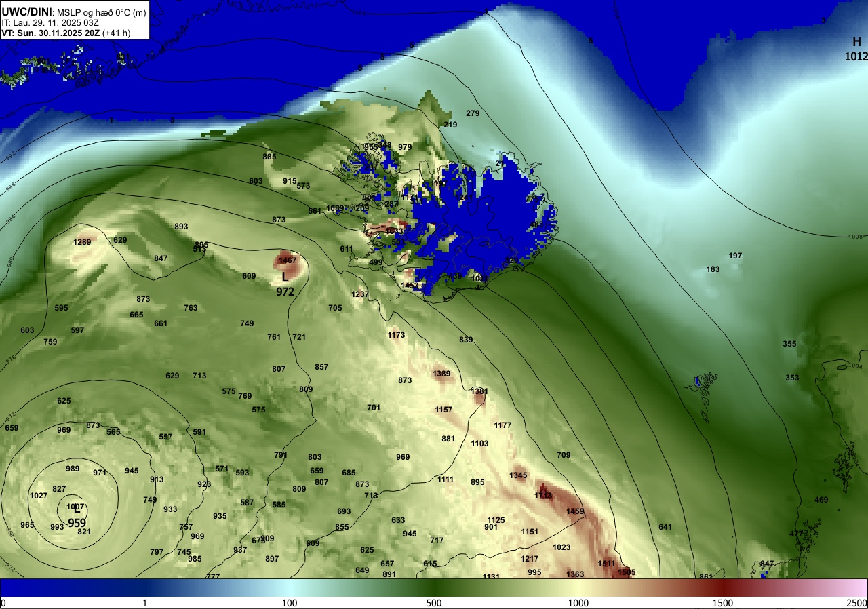Click the height value 923
868x609 pixels.
[x=204, y=484]
